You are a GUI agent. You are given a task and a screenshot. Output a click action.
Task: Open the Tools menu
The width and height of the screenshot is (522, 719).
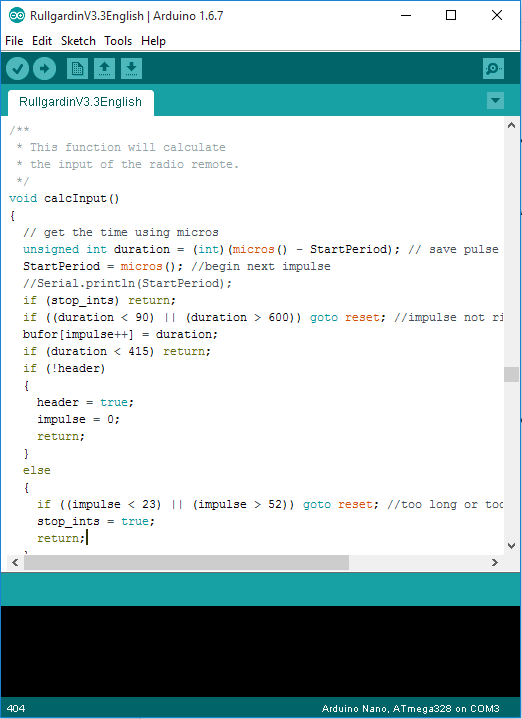pos(118,41)
